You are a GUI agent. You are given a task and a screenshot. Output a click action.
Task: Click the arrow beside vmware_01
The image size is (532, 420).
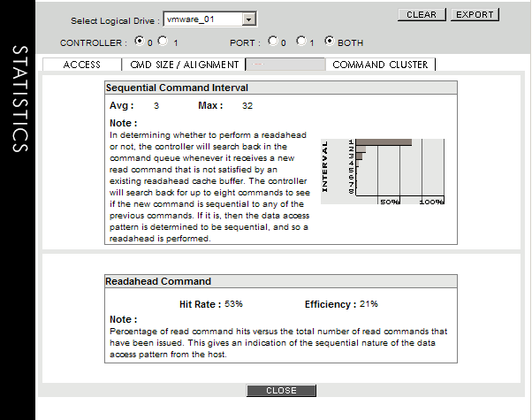(248, 19)
